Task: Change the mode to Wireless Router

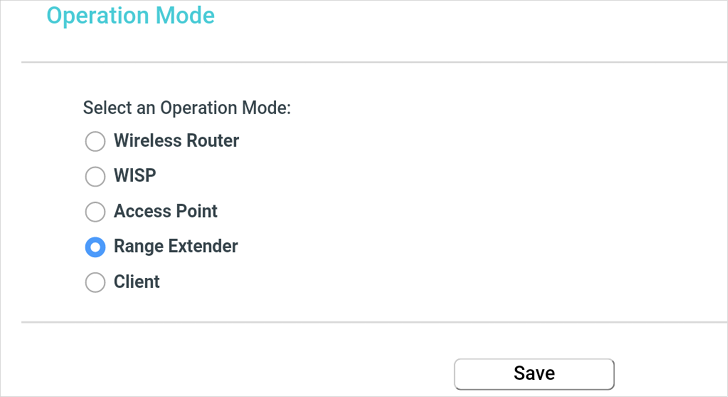Action: (x=95, y=141)
